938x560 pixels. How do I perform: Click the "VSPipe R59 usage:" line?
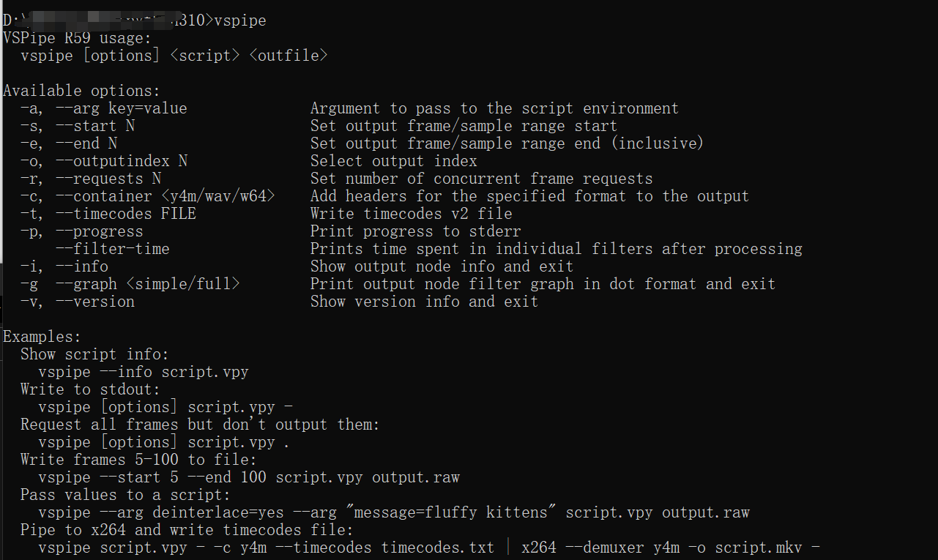tap(76, 38)
